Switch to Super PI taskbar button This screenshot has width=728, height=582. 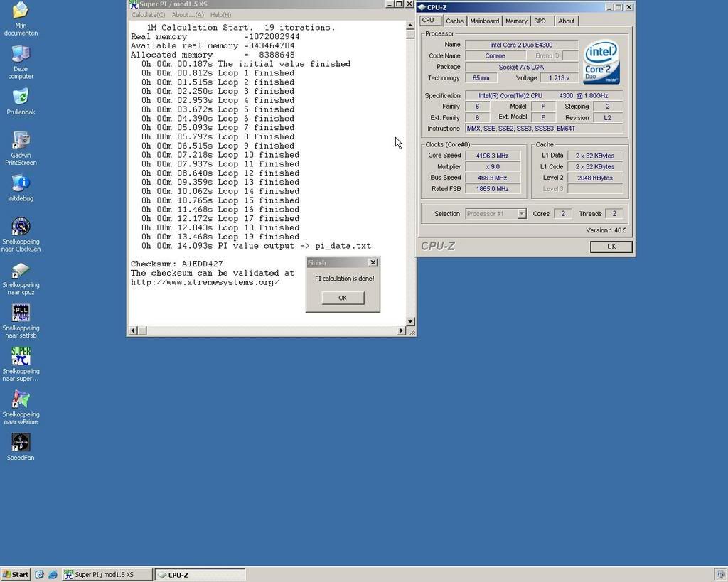(x=107, y=575)
